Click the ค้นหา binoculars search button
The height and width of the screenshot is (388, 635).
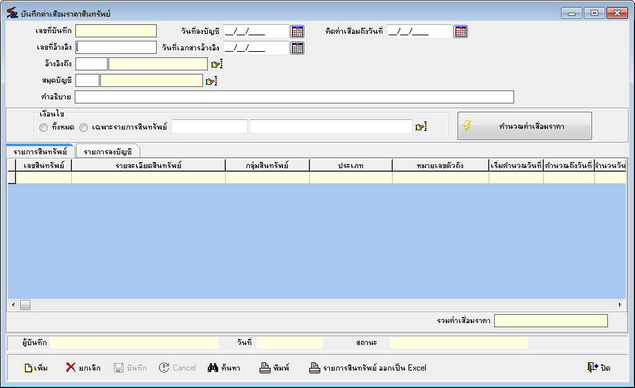[x=224, y=367]
